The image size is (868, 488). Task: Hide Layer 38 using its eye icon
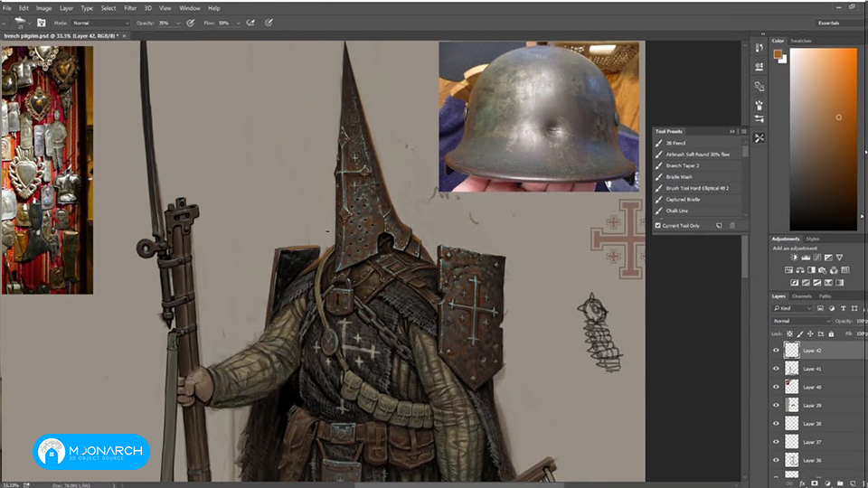(x=776, y=423)
